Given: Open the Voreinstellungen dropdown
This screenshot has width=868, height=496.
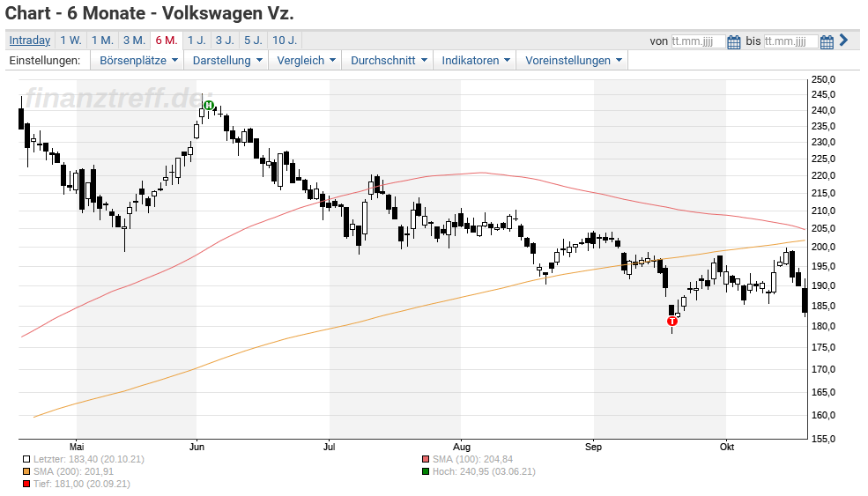Looking at the screenshot, I should [x=573, y=60].
